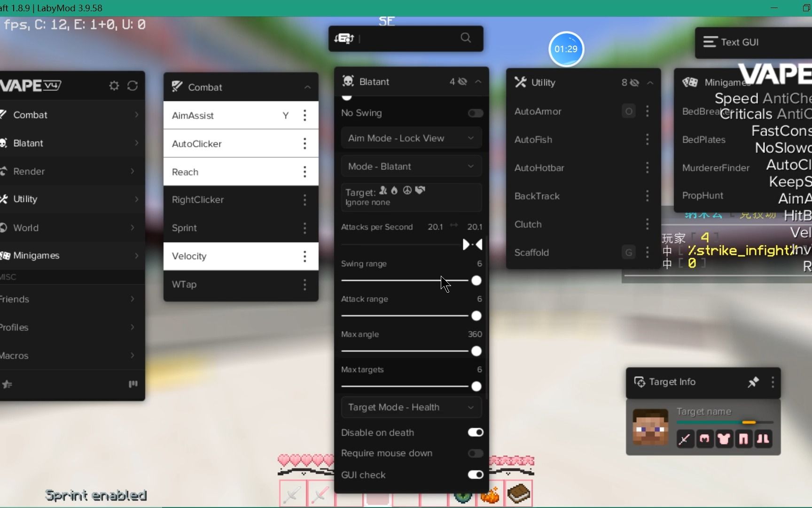Screen dimensions: 812x508
Task: Open AutoArmor options three-dot menu
Action: [x=648, y=111]
